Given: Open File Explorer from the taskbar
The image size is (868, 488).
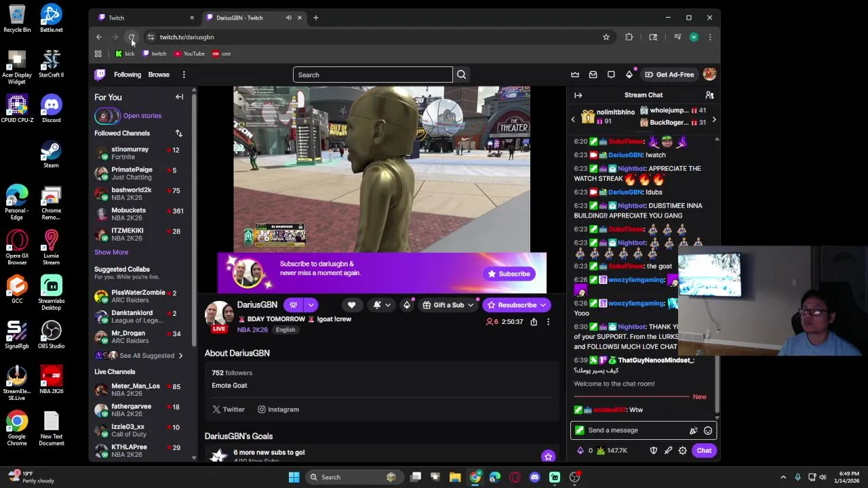Looking at the screenshot, I should 455,477.
